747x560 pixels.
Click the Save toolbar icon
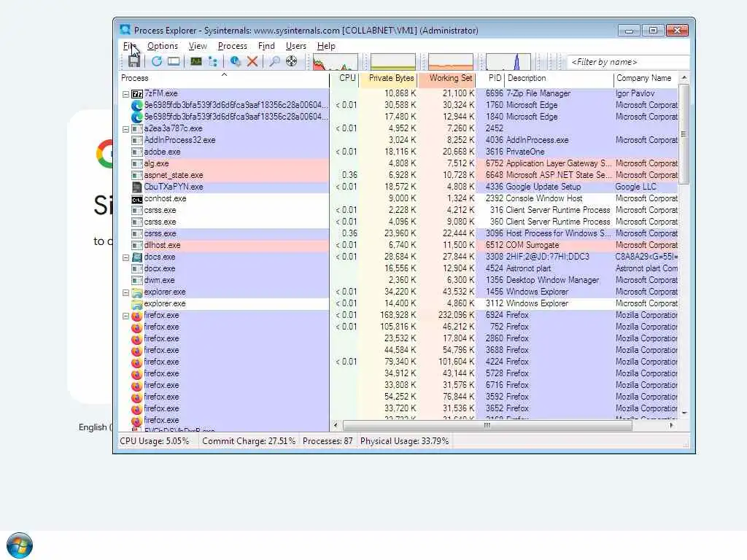(134, 61)
